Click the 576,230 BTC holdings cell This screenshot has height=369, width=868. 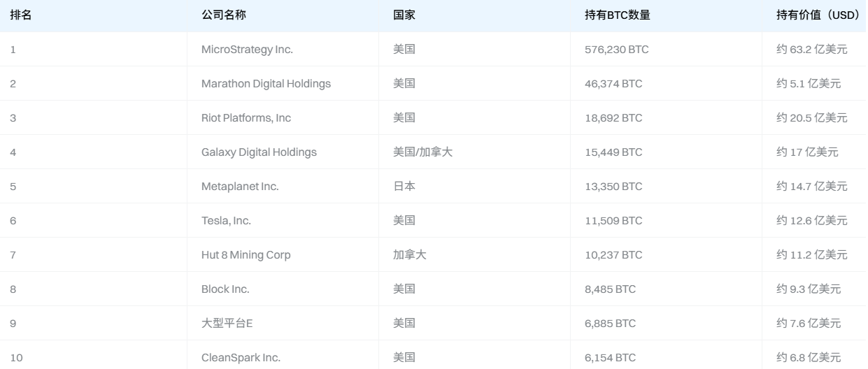(616, 50)
